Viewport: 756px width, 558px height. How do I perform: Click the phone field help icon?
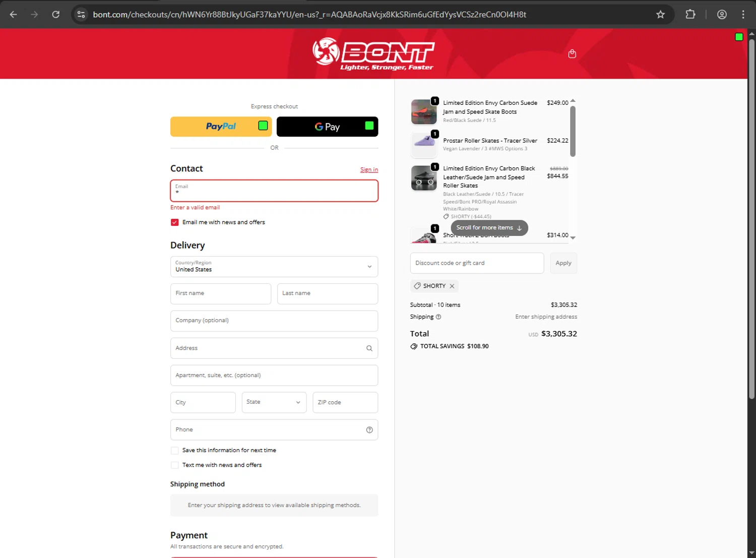coord(369,430)
